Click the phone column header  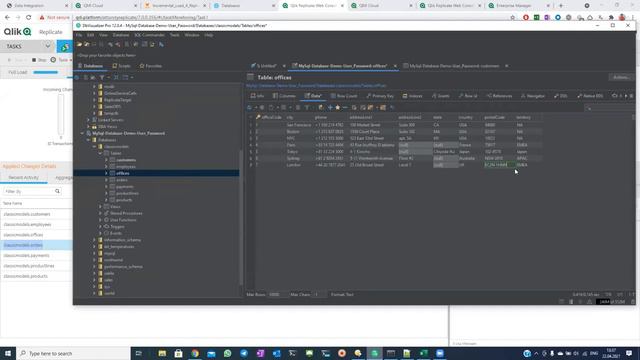click(x=322, y=118)
